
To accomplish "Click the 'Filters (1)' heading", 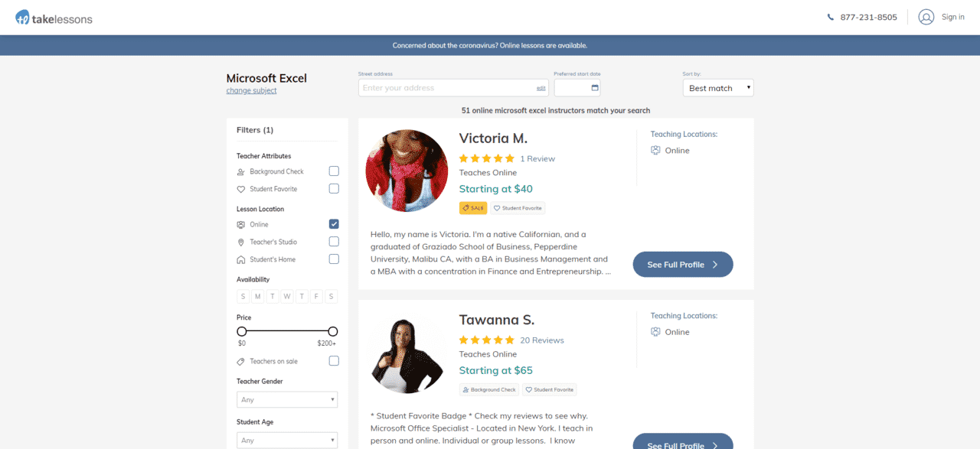I will [x=255, y=130].
